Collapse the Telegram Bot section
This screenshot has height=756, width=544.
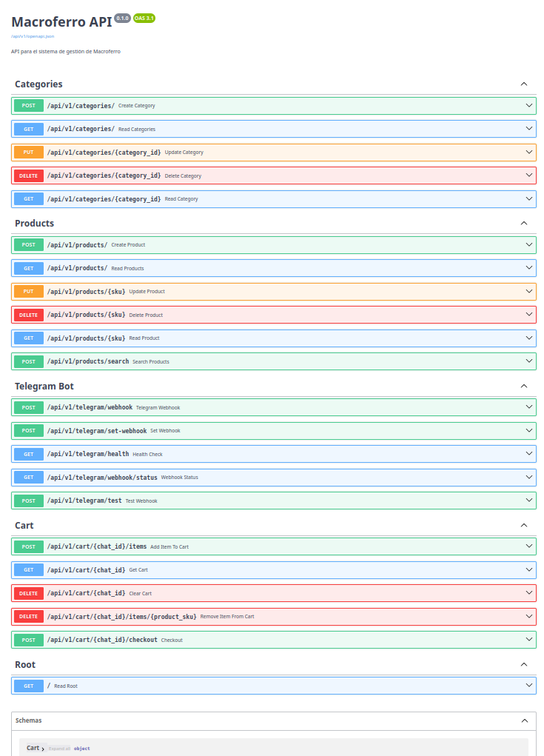[x=524, y=387]
